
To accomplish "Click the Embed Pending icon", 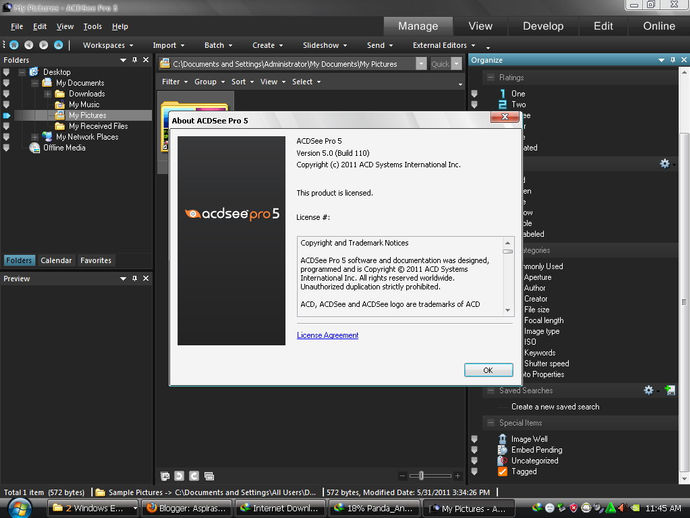I will 503,450.
